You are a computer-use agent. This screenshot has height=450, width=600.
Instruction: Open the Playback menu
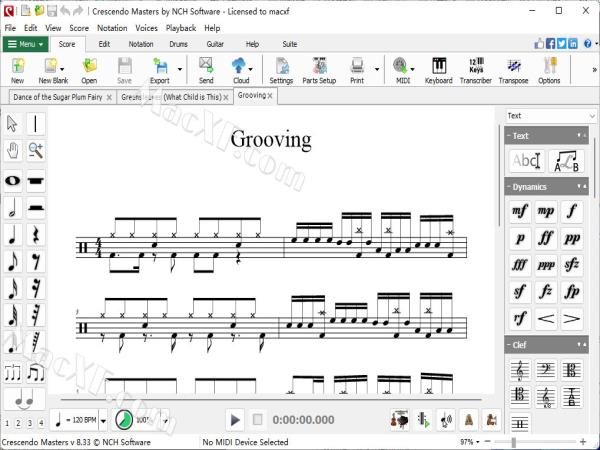click(x=181, y=28)
